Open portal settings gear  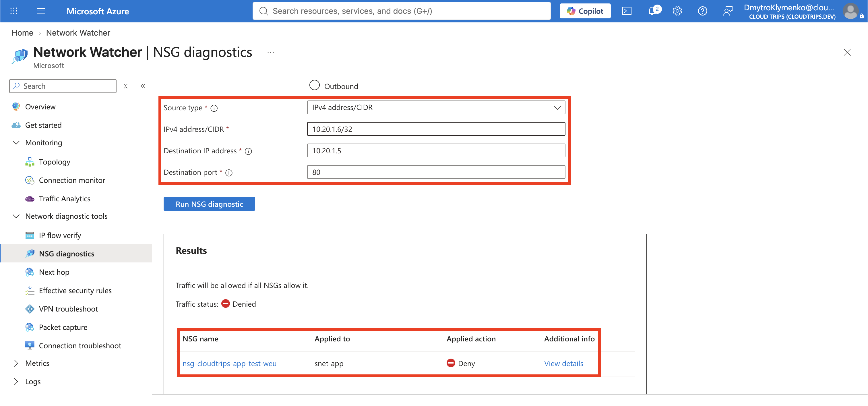point(677,11)
